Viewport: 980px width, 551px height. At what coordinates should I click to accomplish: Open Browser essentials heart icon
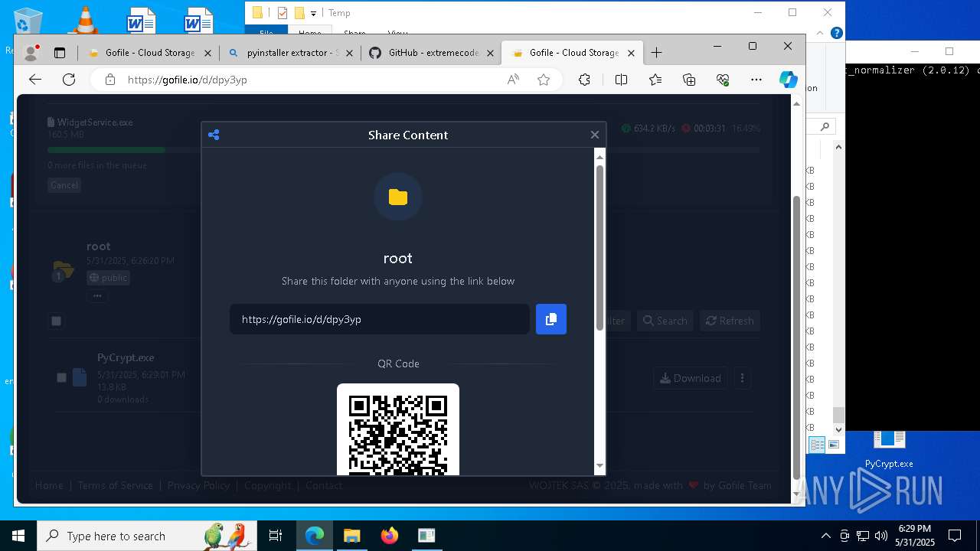coord(723,80)
